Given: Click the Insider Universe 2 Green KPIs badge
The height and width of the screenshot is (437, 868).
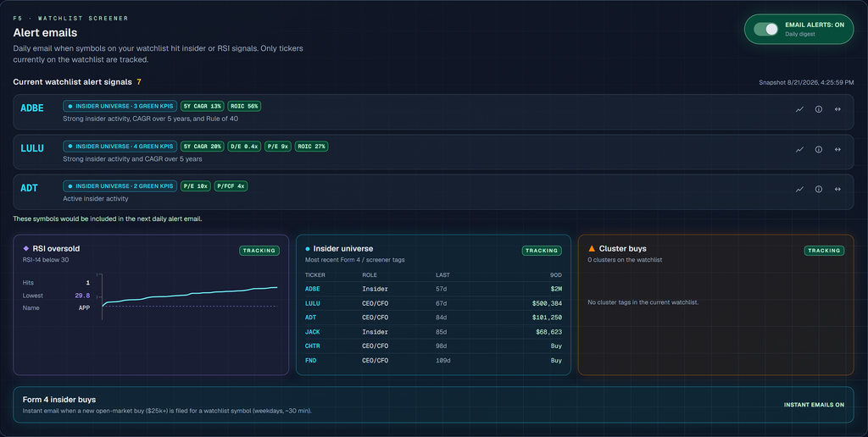Looking at the screenshot, I should coord(120,185).
